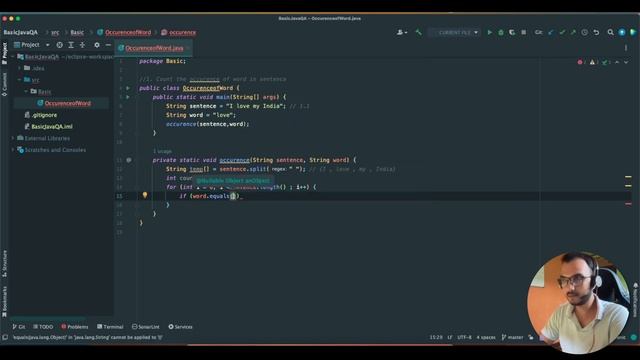The image size is (640, 360).
Task: Click 4 spaces indent setting in status bar
Action: pyautogui.click(x=486, y=337)
